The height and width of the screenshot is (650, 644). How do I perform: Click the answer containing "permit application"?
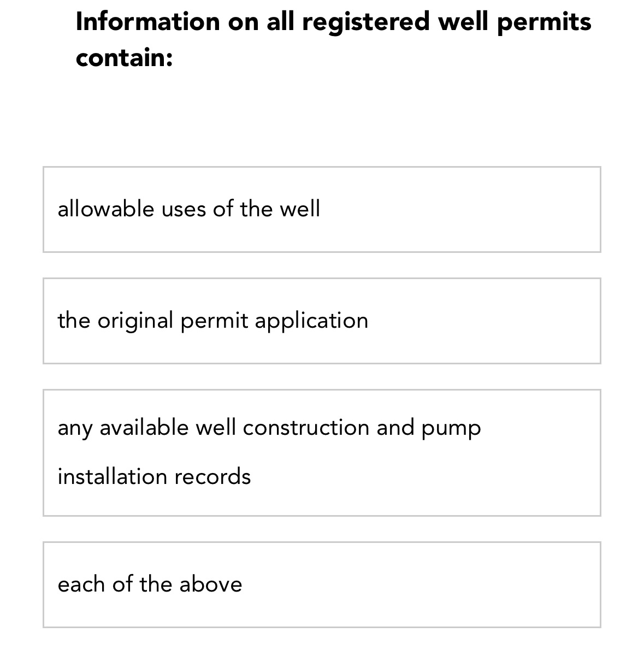213,321
